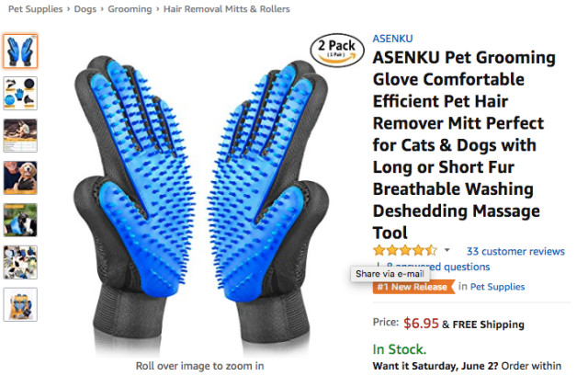Select the thumbnail showing cat being groomed

20,220
